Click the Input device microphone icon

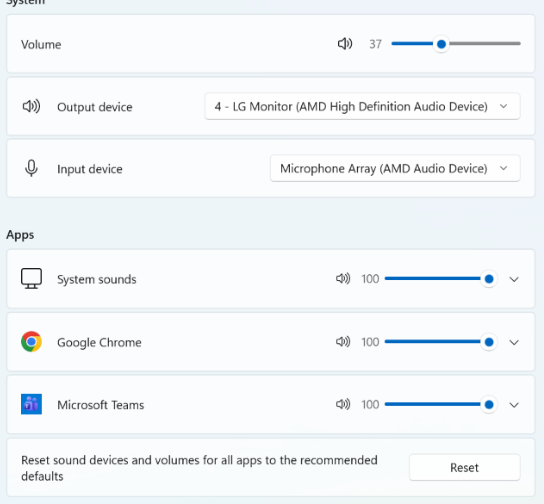tap(31, 168)
